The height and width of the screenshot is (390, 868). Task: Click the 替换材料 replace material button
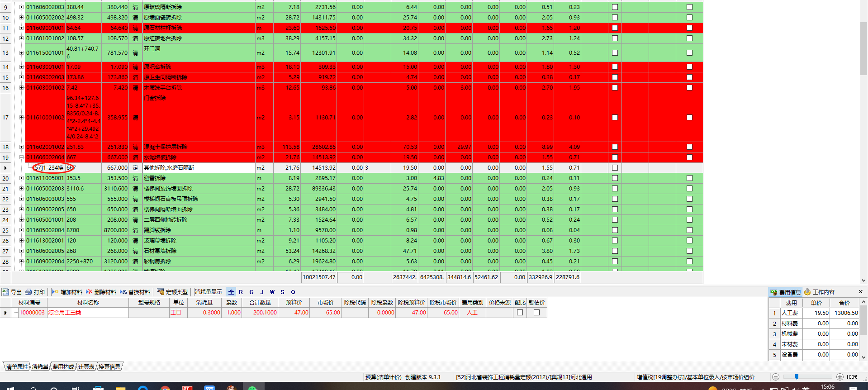tap(135, 292)
